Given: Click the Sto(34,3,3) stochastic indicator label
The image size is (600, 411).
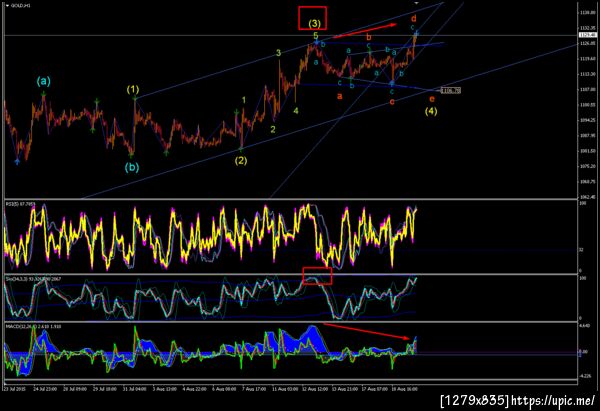Looking at the screenshot, I should tap(33, 279).
